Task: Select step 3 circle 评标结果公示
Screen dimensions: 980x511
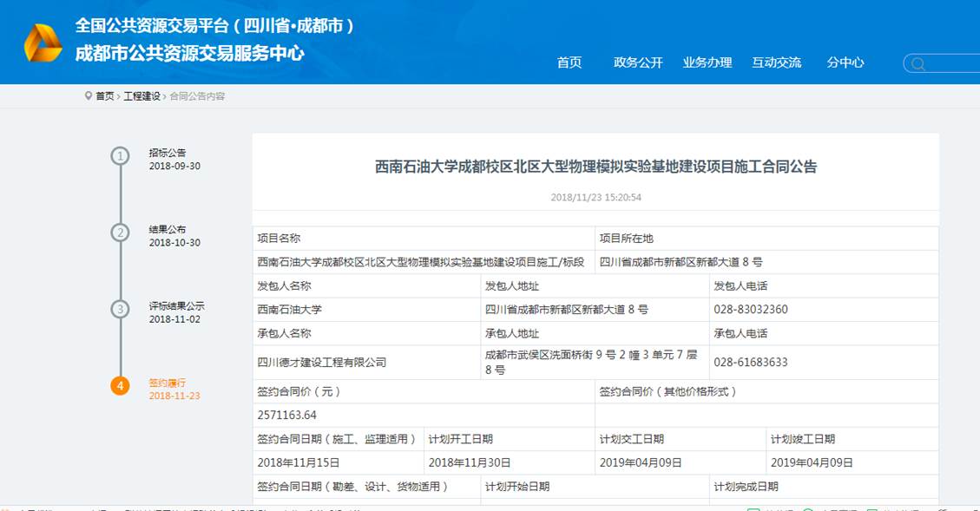Action: (120, 309)
